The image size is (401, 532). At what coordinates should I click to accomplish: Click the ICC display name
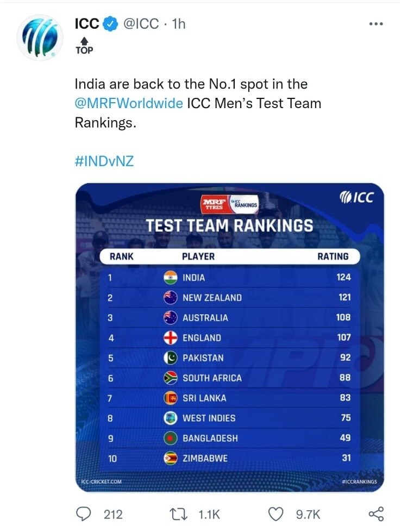point(87,24)
